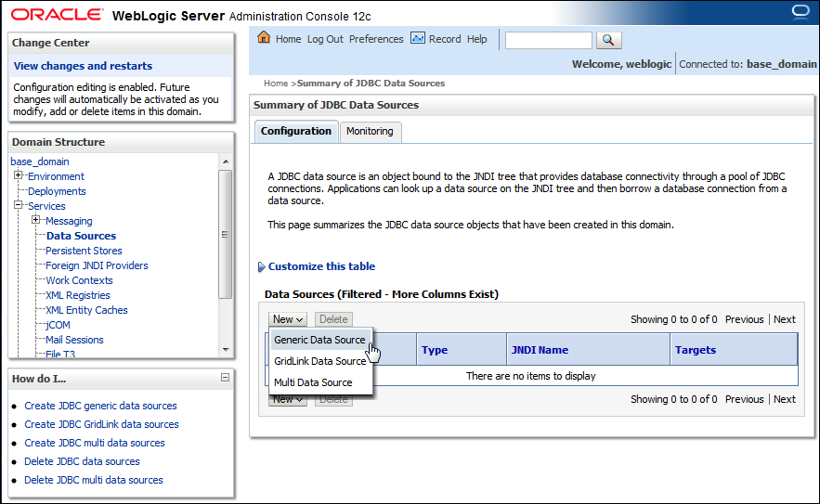Click the top Delete button

pyautogui.click(x=333, y=319)
